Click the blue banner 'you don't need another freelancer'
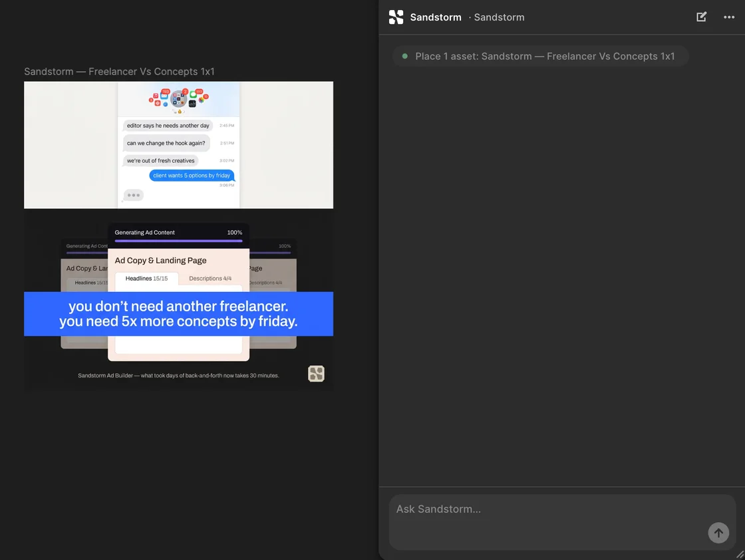The image size is (745, 560). click(x=179, y=314)
